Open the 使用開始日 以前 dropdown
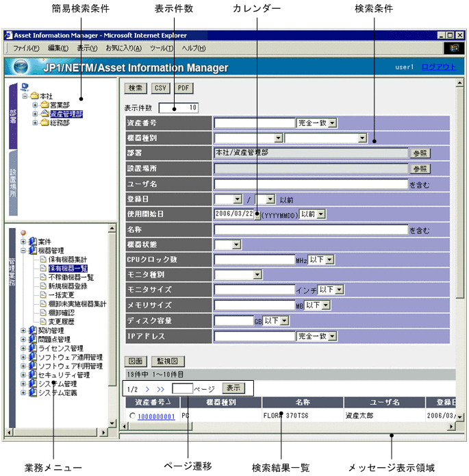Screen dimensions: 469x476 tap(321, 214)
